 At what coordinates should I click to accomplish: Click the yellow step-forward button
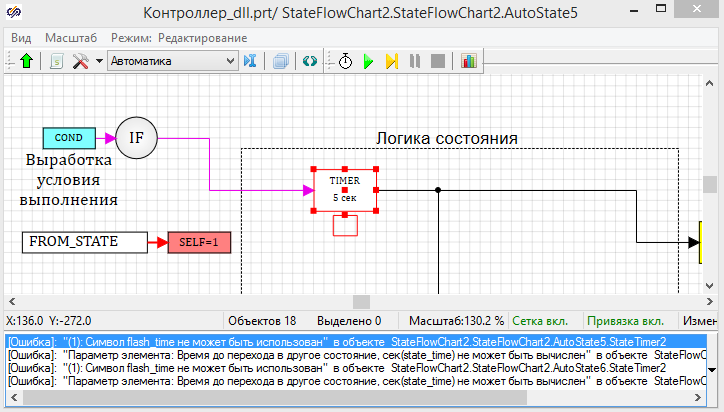[x=392, y=61]
